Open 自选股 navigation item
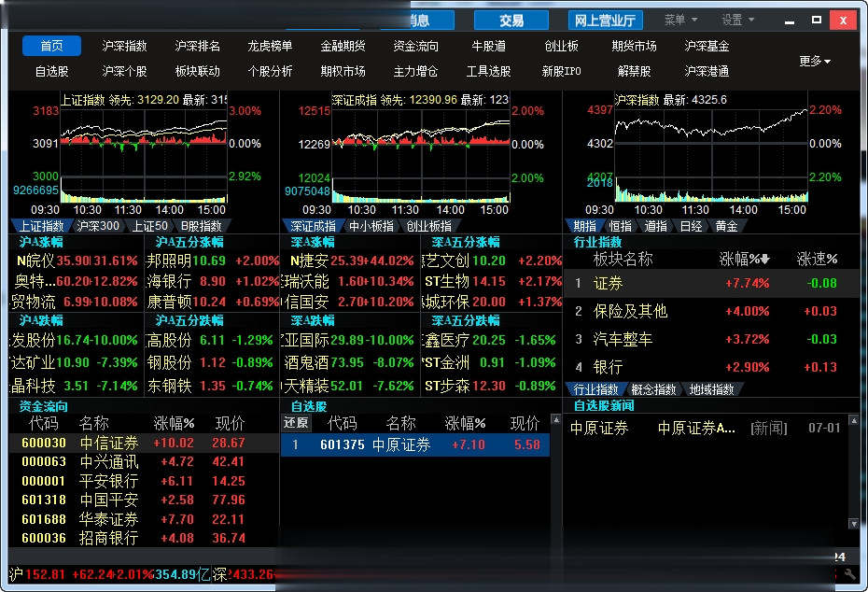 51,72
